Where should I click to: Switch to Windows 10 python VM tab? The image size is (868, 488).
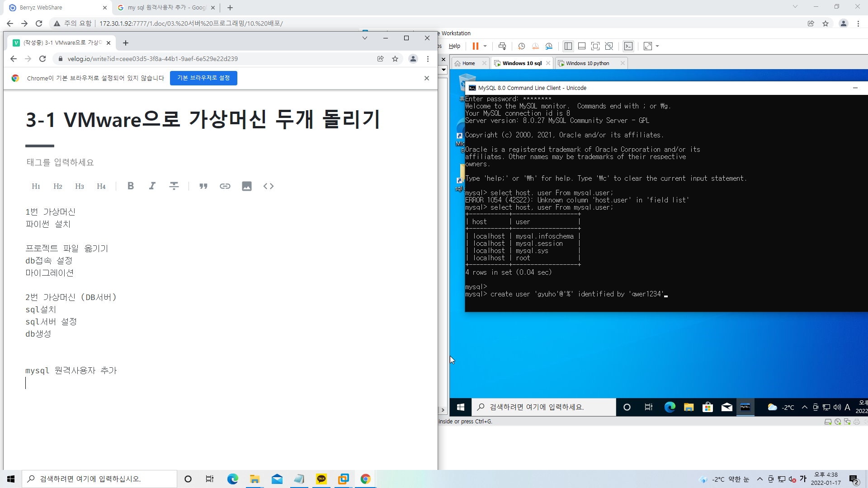tap(587, 63)
